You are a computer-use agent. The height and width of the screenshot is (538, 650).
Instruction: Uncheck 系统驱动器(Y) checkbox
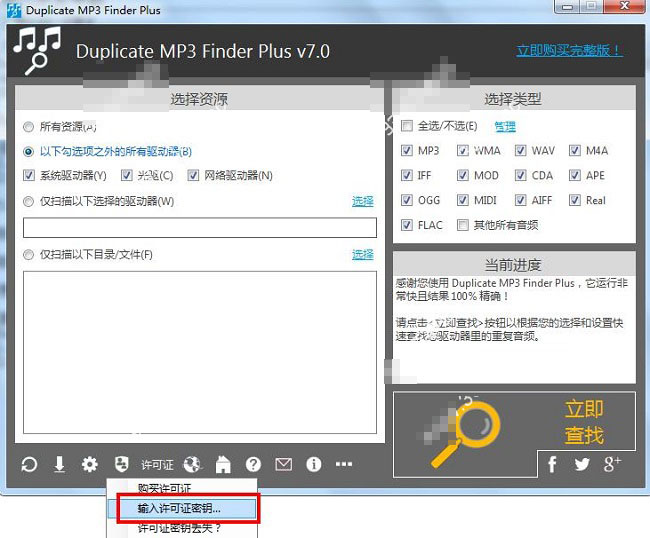pyautogui.click(x=29, y=175)
